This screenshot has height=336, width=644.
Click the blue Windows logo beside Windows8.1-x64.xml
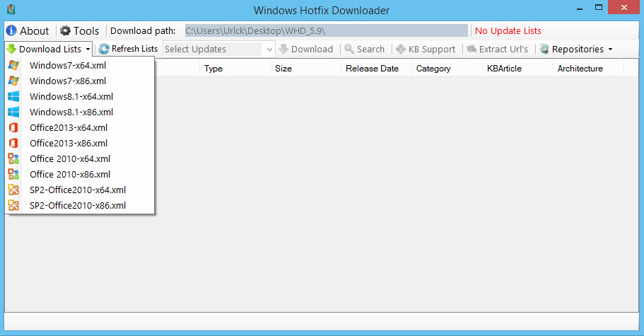coord(13,96)
